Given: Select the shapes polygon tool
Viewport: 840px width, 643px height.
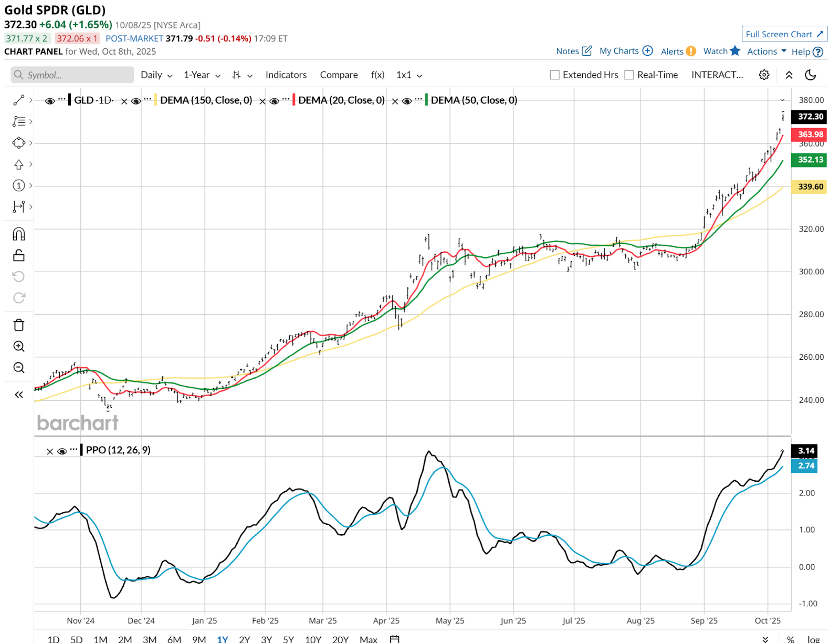Looking at the screenshot, I should click(x=19, y=143).
